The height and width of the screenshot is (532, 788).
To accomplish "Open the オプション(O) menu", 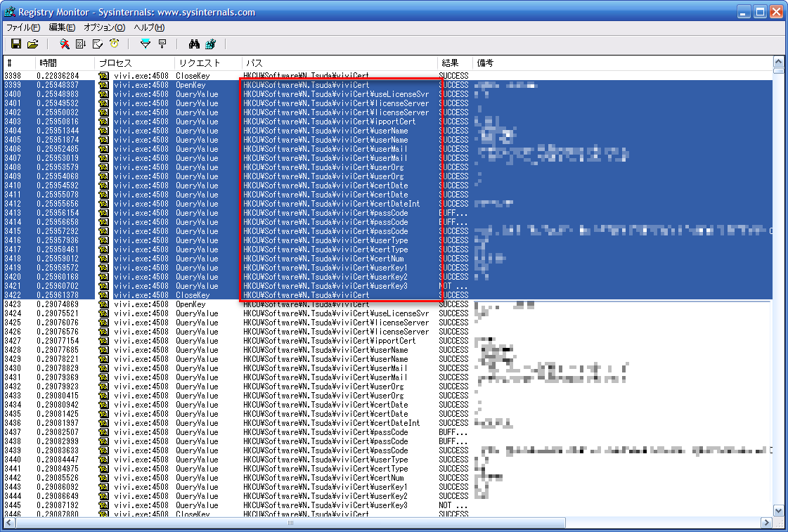I will click(x=104, y=27).
